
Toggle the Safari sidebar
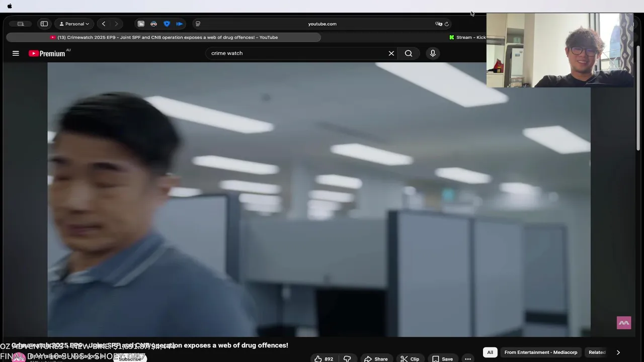click(x=44, y=24)
